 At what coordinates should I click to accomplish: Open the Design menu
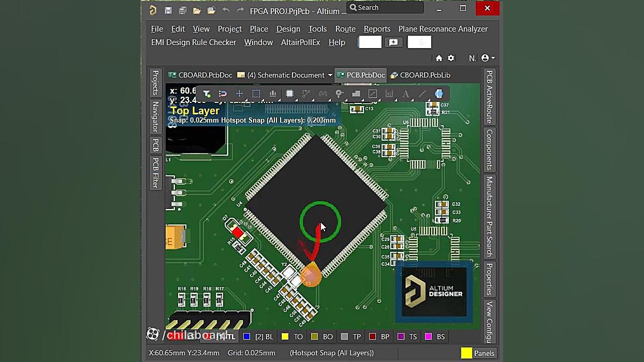point(288,29)
